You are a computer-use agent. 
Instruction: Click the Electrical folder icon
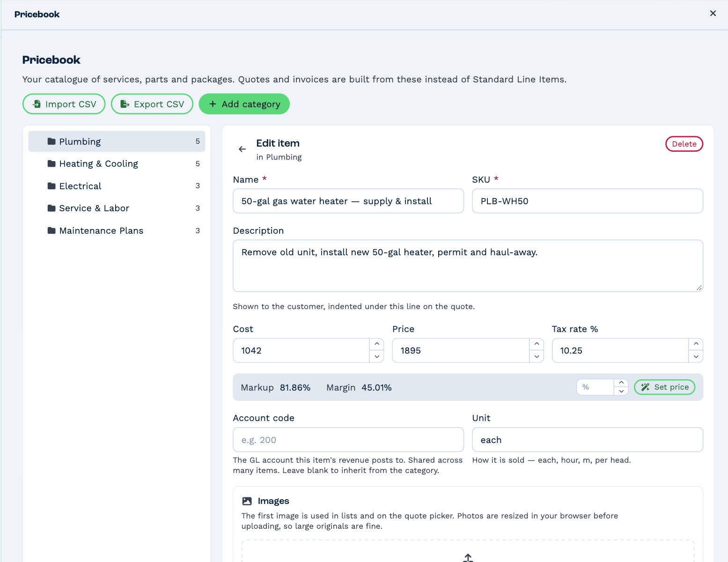click(51, 186)
